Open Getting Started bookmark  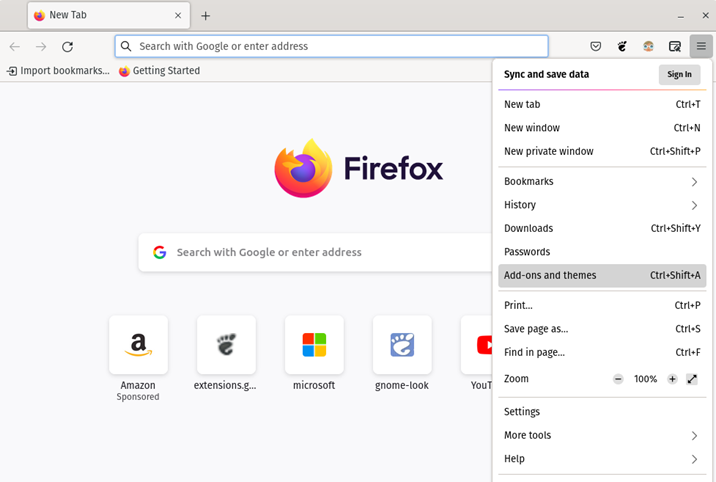coord(159,71)
